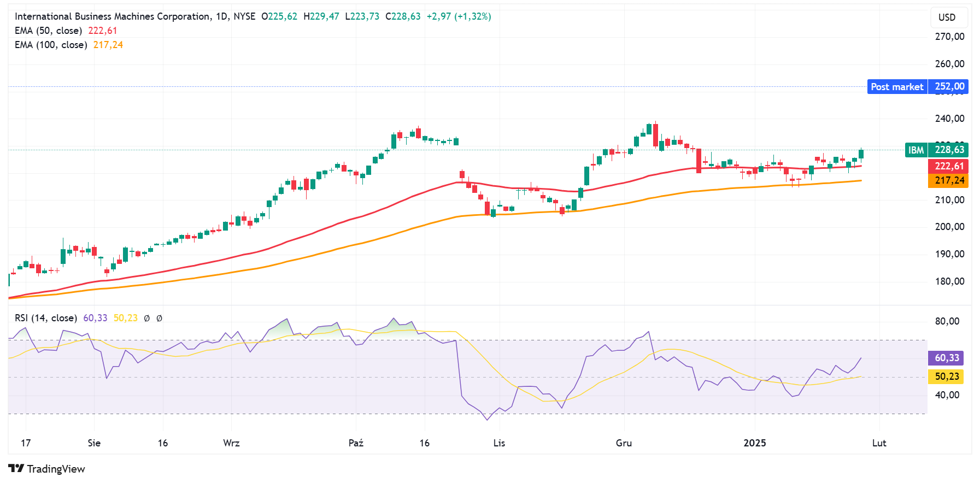
Task: Click the 80,00 RSI axis label
Action: pos(947,321)
